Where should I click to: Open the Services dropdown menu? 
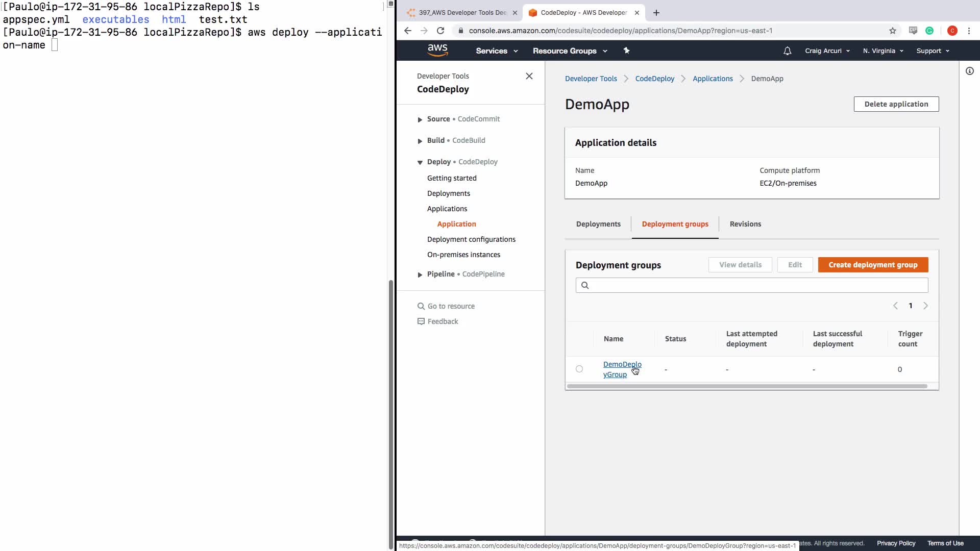click(x=496, y=51)
